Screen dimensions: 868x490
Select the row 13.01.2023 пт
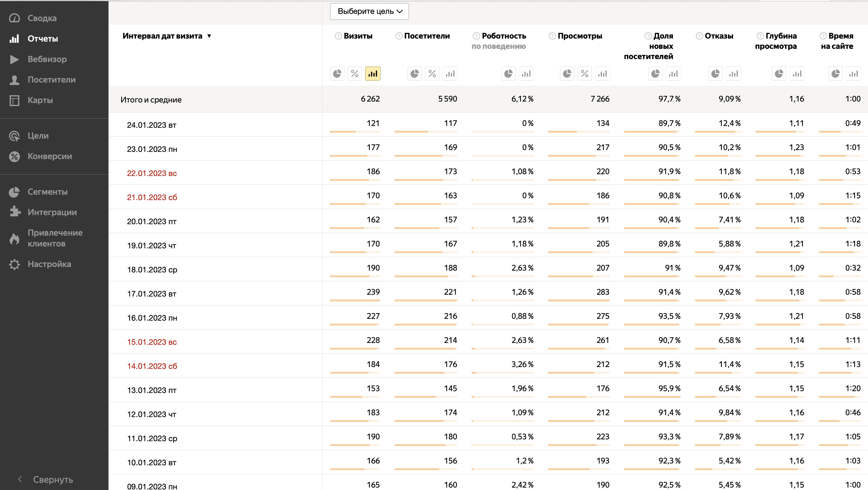(488, 390)
